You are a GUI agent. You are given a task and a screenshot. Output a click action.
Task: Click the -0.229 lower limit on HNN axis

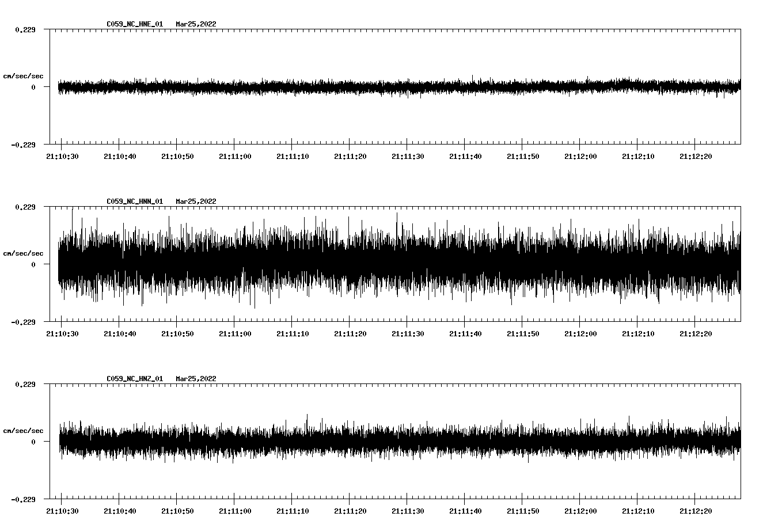coord(23,322)
